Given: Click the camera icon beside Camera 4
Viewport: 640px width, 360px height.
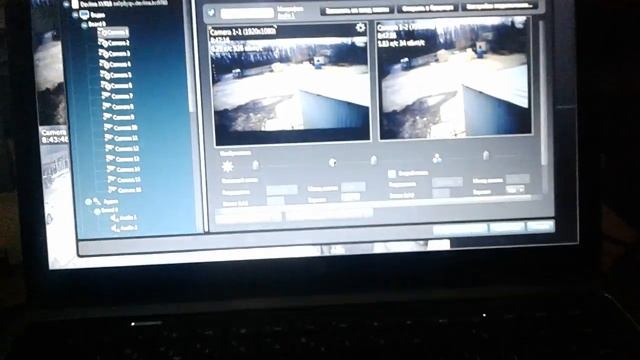Looking at the screenshot, I should pyautogui.click(x=105, y=64).
